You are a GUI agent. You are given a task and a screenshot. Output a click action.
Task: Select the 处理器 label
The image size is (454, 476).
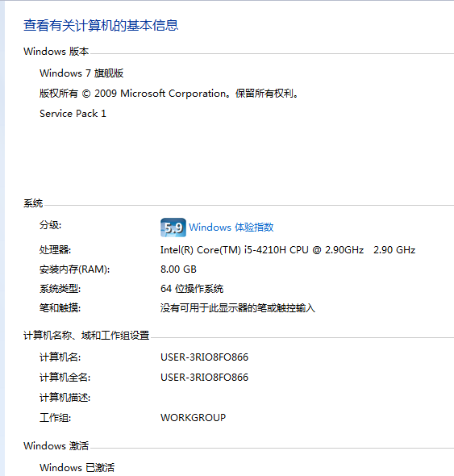point(55,250)
